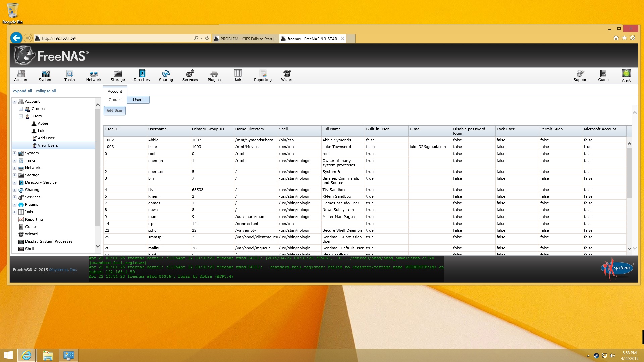The height and width of the screenshot is (362, 644).
Task: Open the Network toolbar icon
Action: coord(94,76)
